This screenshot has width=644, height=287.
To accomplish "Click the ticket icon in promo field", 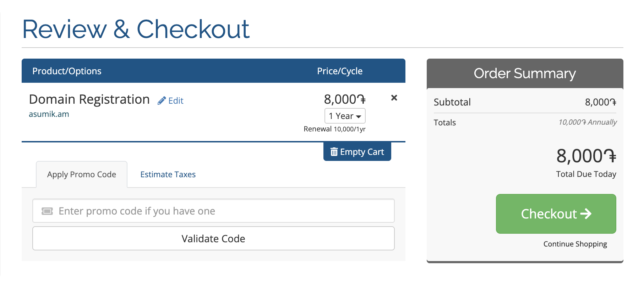I will [47, 211].
